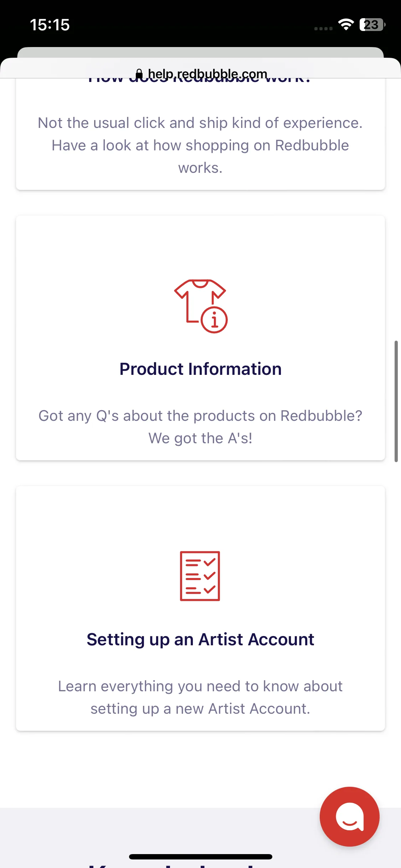Tap the home indicator bar
This screenshot has height=868, width=401.
click(201, 857)
